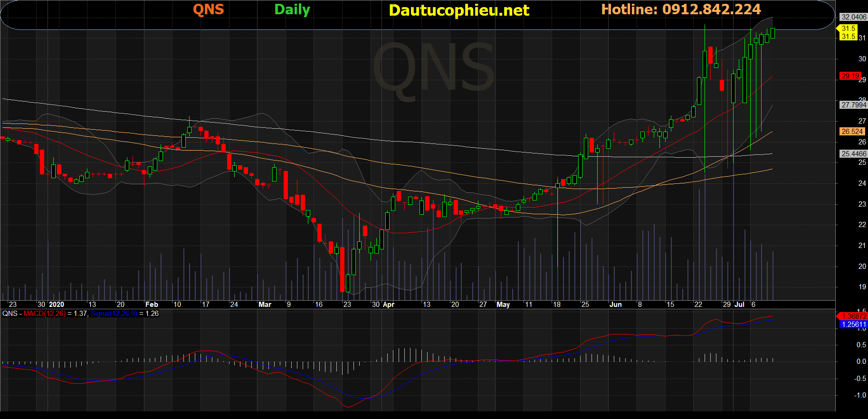This screenshot has width=868, height=419.
Task: Click the QNS ticker title
Action: [x=208, y=10]
